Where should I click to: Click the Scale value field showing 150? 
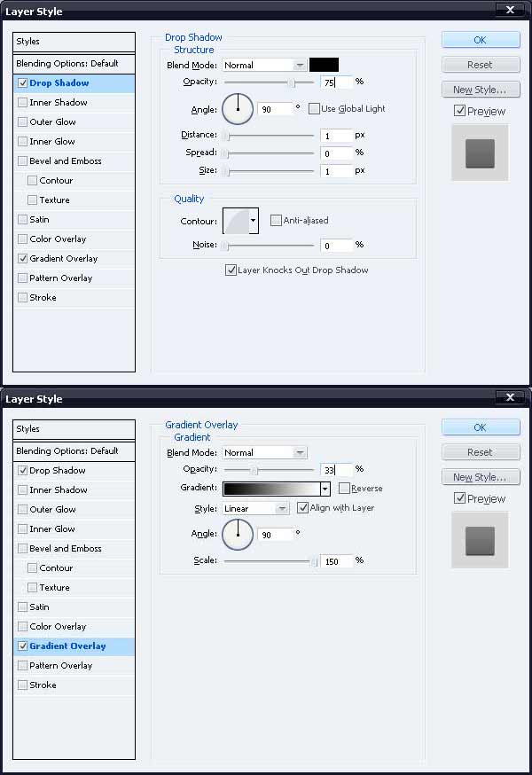coord(337,560)
